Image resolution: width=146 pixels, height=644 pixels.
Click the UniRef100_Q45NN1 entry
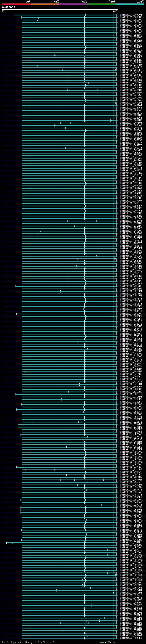click(131, 90)
